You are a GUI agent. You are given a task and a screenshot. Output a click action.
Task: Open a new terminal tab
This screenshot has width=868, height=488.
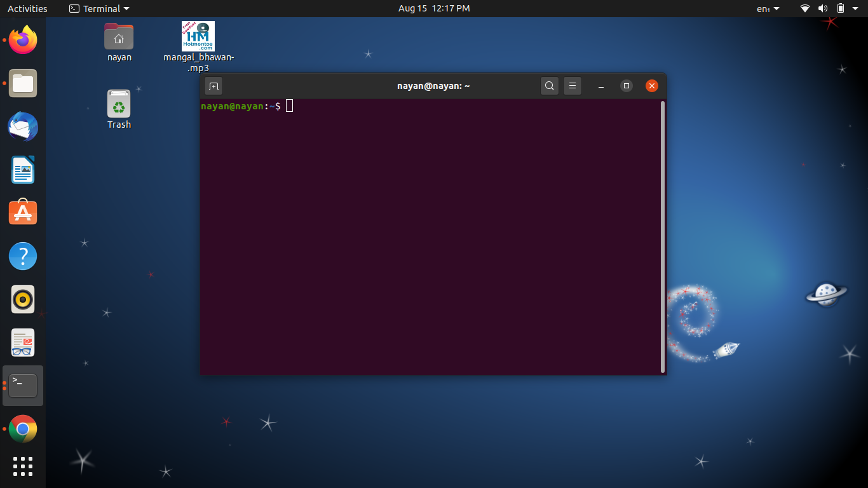click(x=213, y=85)
